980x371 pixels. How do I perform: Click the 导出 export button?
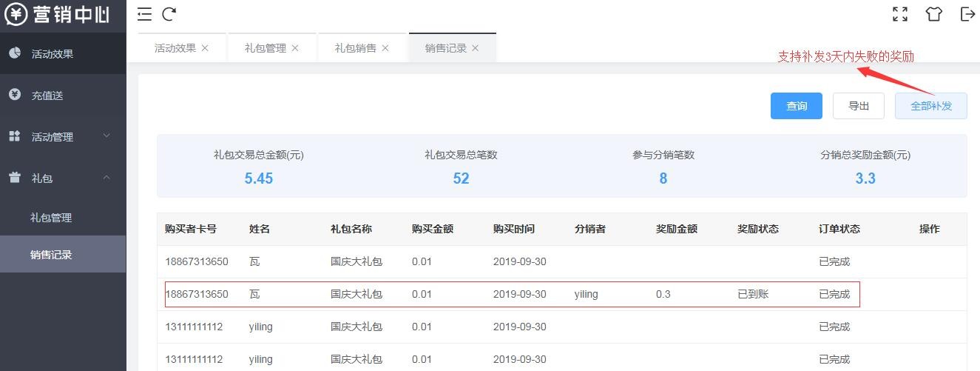point(859,106)
